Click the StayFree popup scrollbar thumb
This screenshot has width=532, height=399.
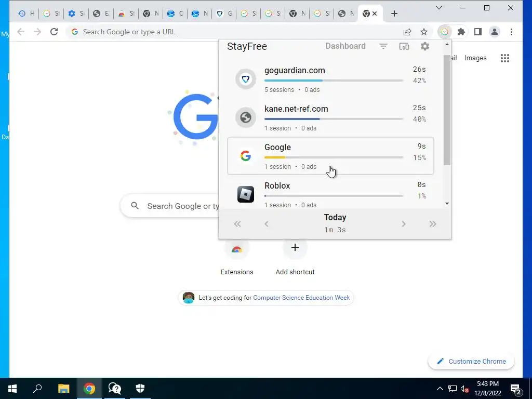click(x=447, y=110)
